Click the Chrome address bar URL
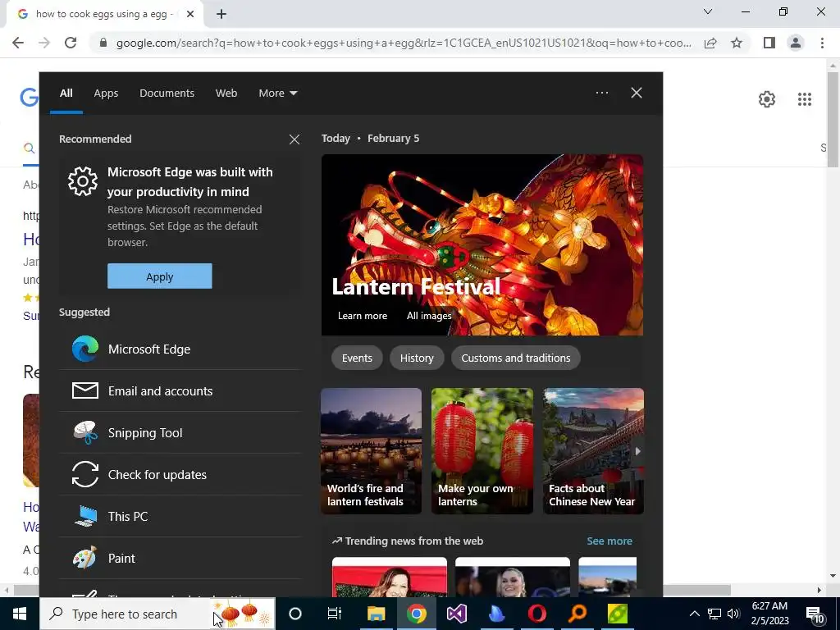Screen dimensions: 840x630 (x=404, y=43)
